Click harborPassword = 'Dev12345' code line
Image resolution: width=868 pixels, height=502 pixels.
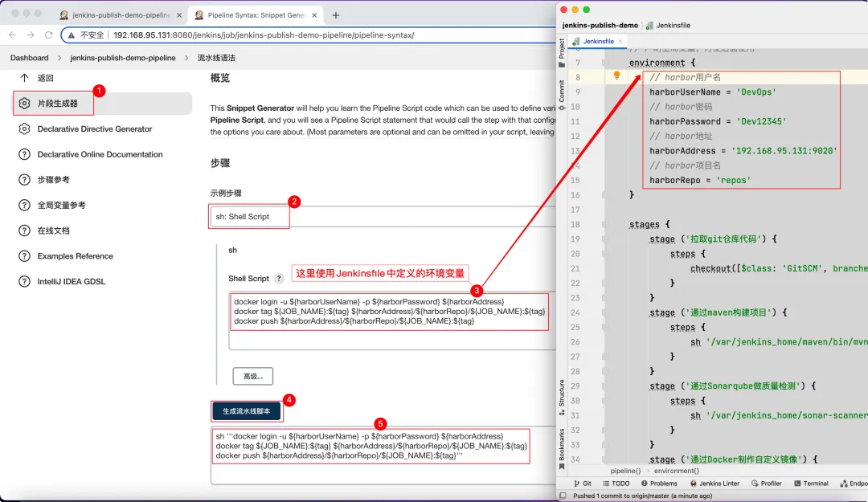tap(718, 121)
